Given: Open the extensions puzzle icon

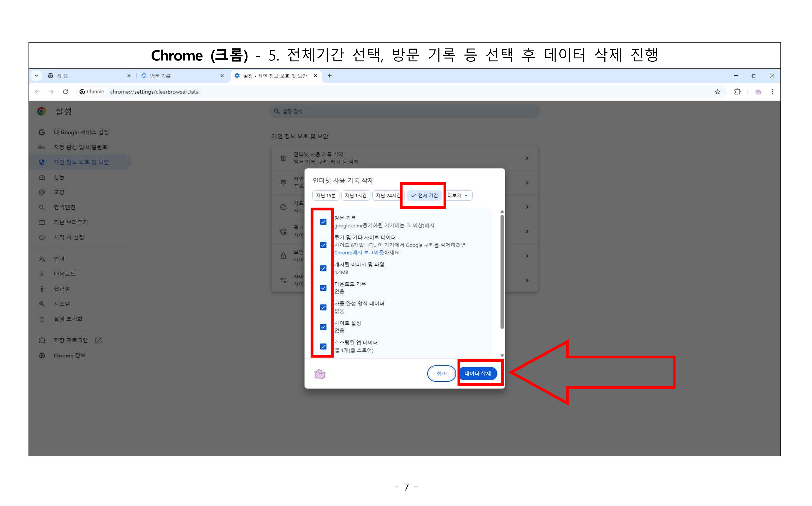Looking at the screenshot, I should 737,92.
